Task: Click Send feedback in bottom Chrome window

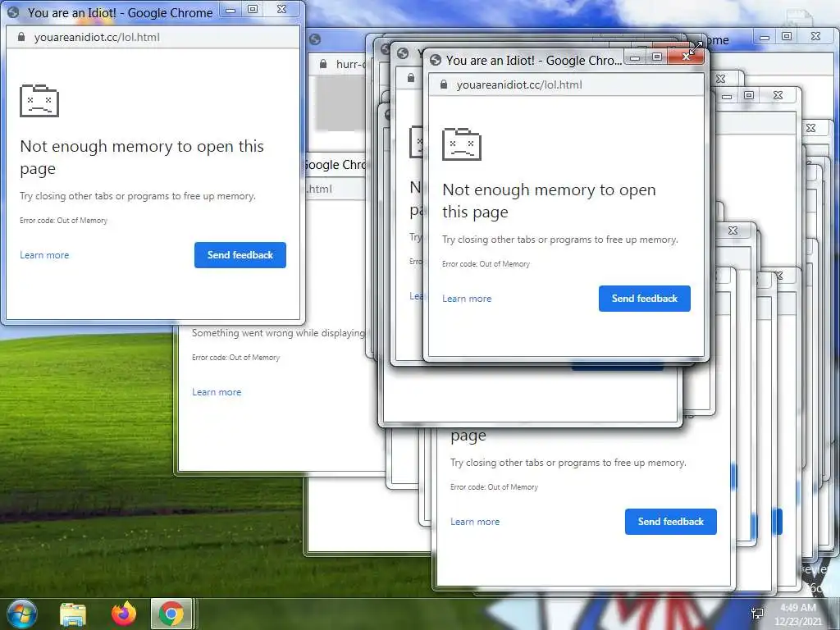Action: [x=671, y=521]
